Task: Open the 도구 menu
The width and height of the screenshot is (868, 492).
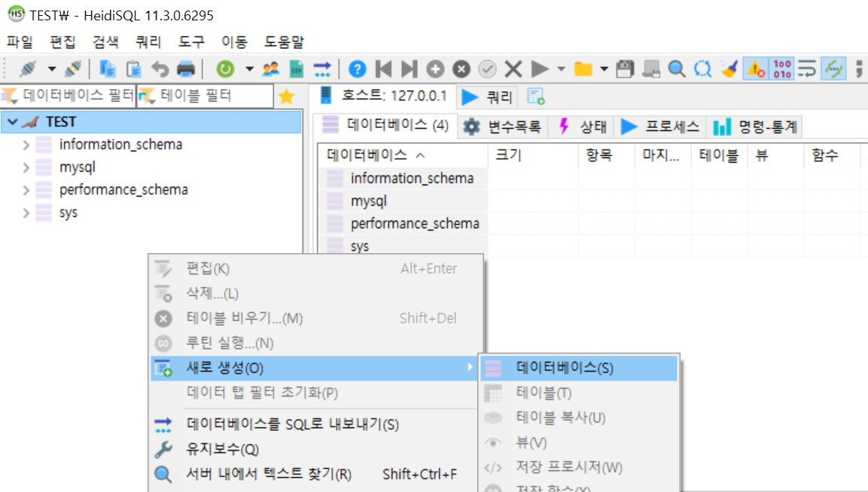Action: pos(191,41)
